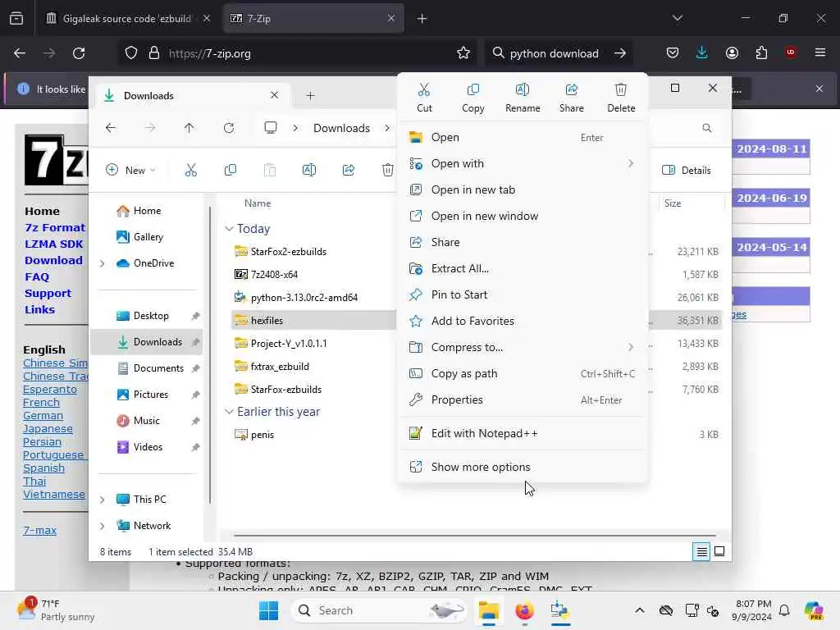Open LZMA SDK link on 7-Zip site

tap(53, 244)
